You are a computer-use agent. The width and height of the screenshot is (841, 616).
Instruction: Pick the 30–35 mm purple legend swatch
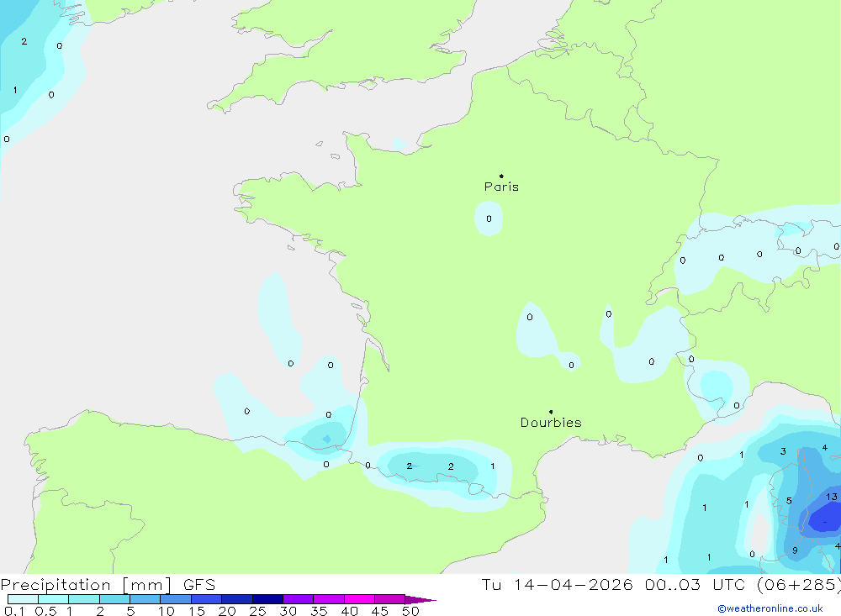pyautogui.click(x=298, y=599)
